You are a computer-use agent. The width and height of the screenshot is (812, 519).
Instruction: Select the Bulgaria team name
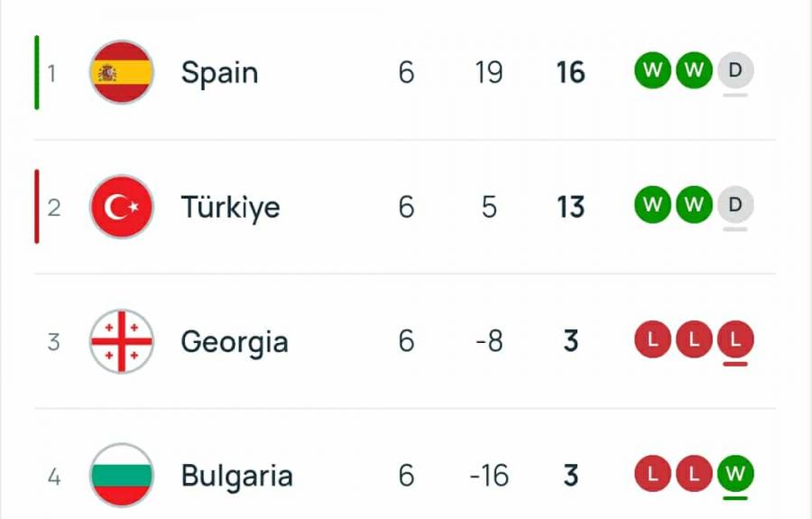tap(236, 475)
